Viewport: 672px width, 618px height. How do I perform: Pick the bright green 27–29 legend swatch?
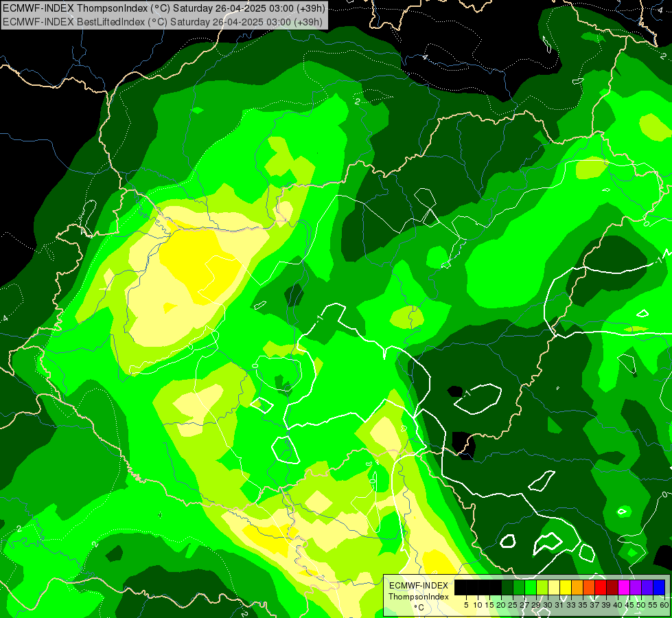531,588
